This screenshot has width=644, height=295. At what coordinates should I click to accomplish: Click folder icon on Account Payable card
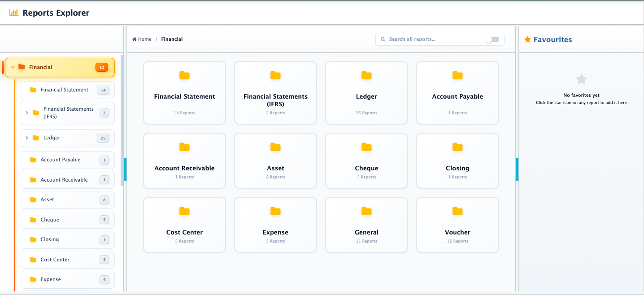pos(457,75)
